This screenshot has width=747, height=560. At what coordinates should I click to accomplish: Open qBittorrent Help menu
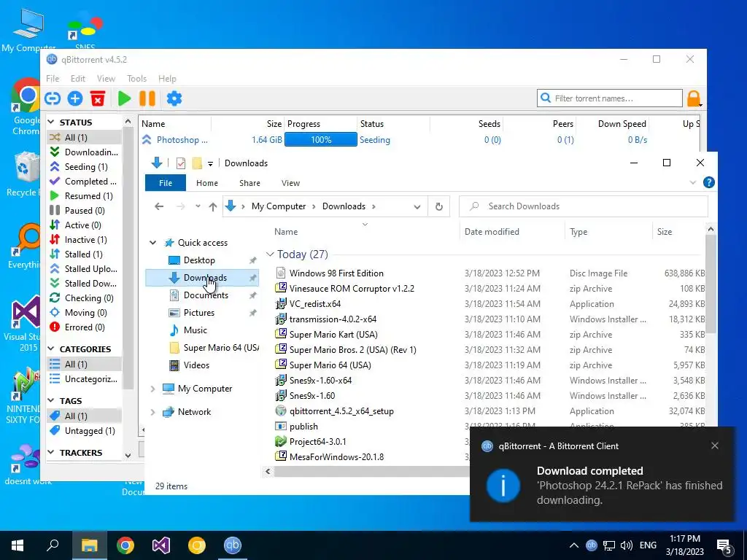[x=167, y=79]
